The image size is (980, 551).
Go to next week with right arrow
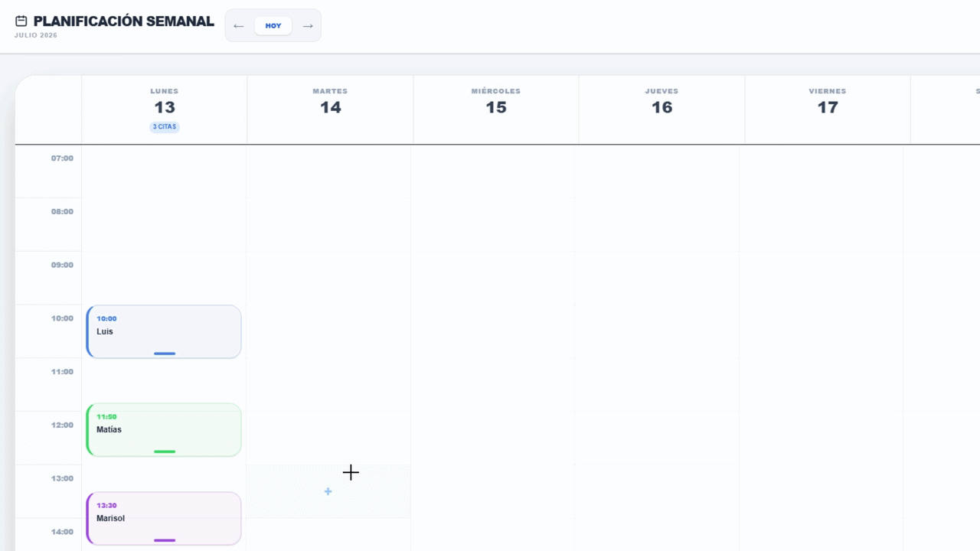(x=308, y=26)
